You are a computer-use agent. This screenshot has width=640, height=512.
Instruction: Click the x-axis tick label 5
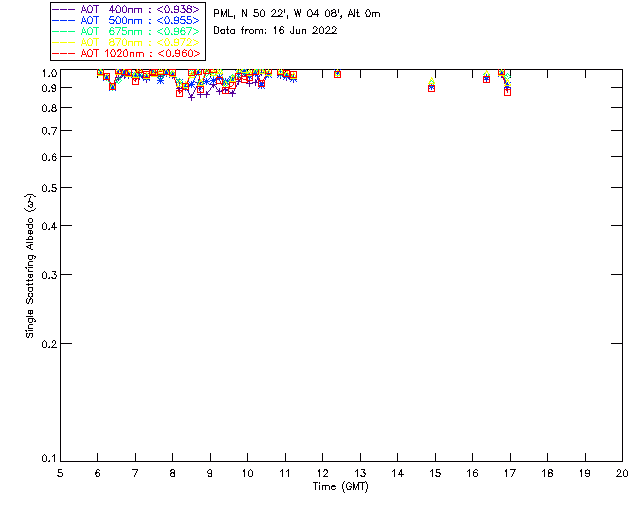point(60,473)
